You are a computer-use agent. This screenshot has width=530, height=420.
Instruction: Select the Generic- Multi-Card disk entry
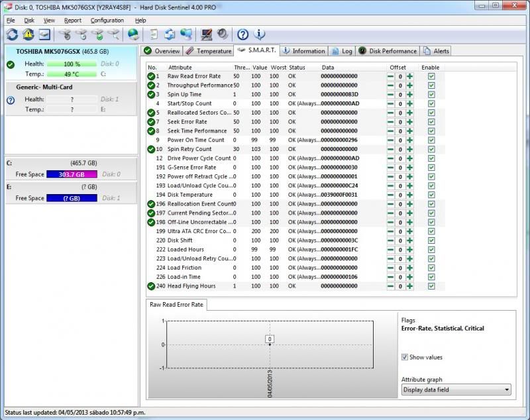72,99
